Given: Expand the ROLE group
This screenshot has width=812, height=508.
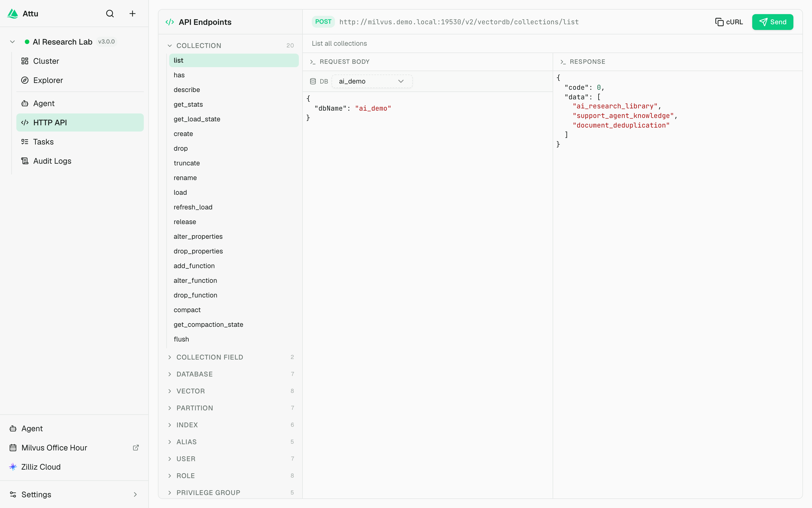Looking at the screenshot, I should click(231, 476).
